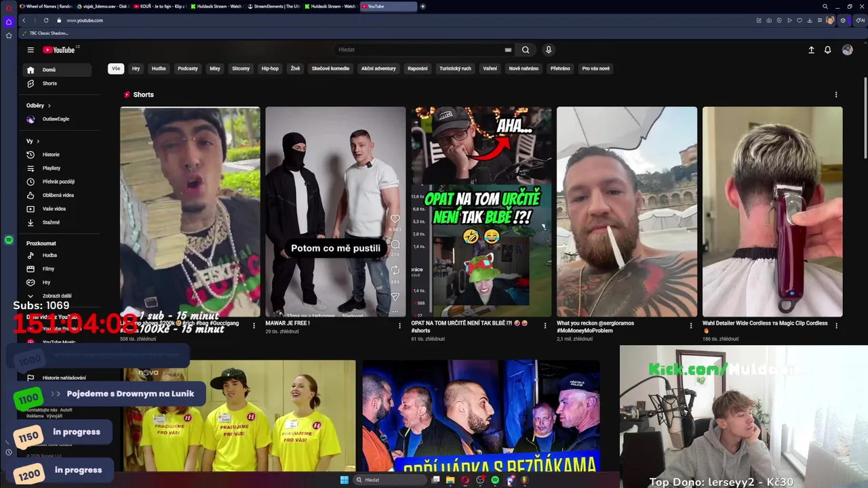Open the notifications bell
Image resolution: width=868 pixels, height=488 pixels.
click(827, 49)
